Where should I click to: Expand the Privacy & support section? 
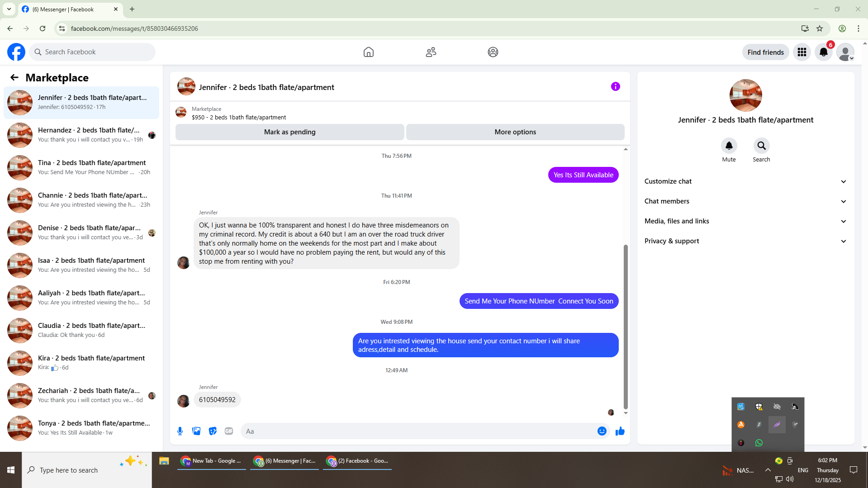point(745,241)
